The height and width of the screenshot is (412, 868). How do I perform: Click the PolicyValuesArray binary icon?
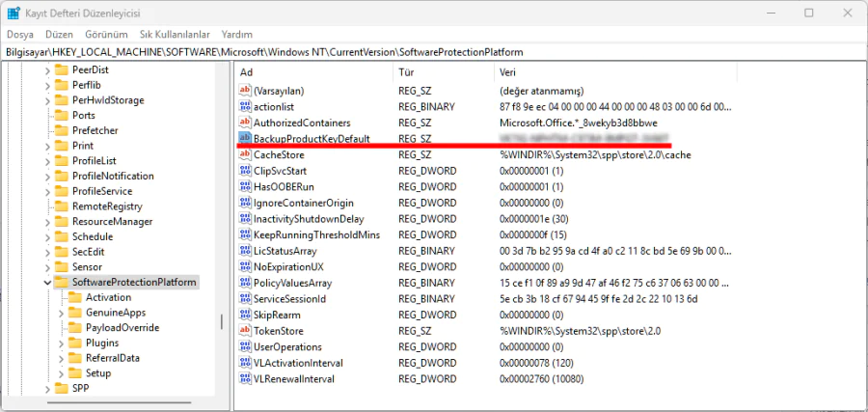tap(245, 283)
